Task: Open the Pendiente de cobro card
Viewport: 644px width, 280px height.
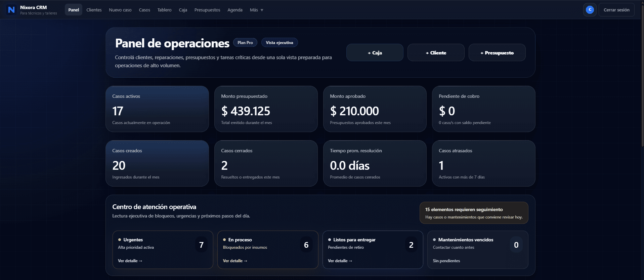Action: (x=484, y=109)
